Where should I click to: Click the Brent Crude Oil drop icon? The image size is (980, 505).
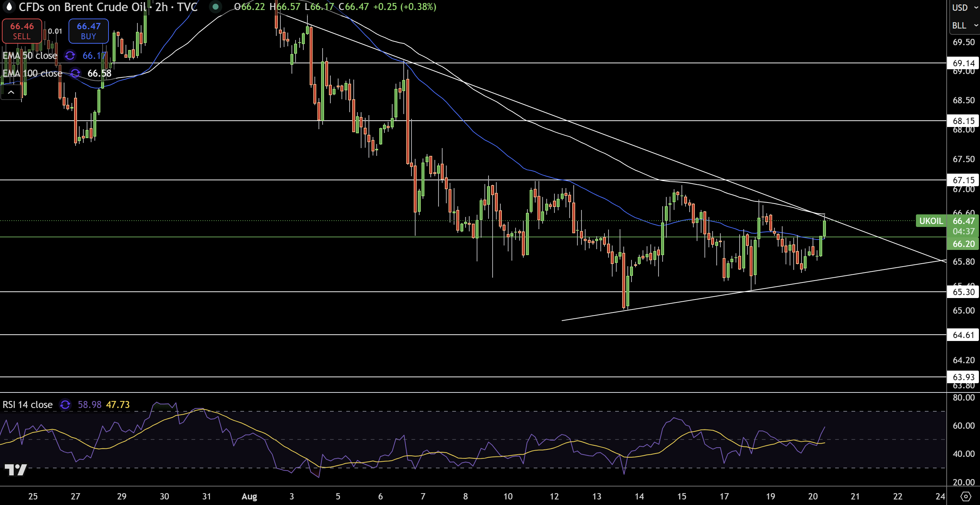coord(9,6)
